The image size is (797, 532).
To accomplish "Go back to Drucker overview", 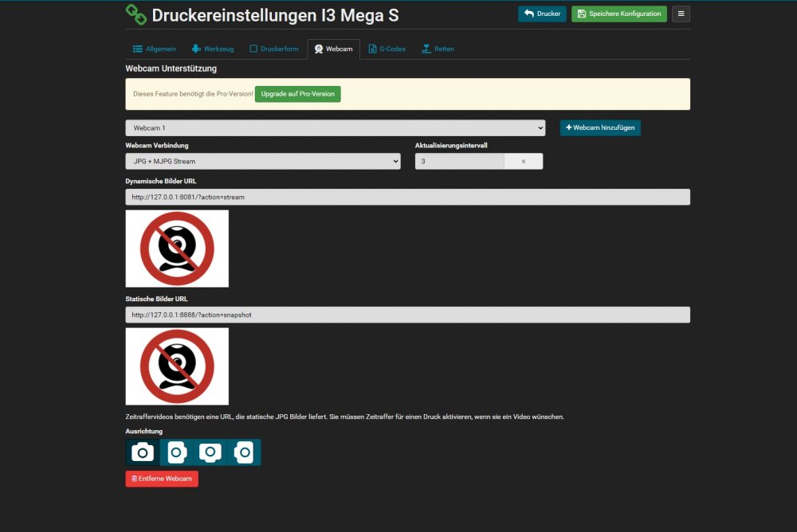I will coord(542,14).
